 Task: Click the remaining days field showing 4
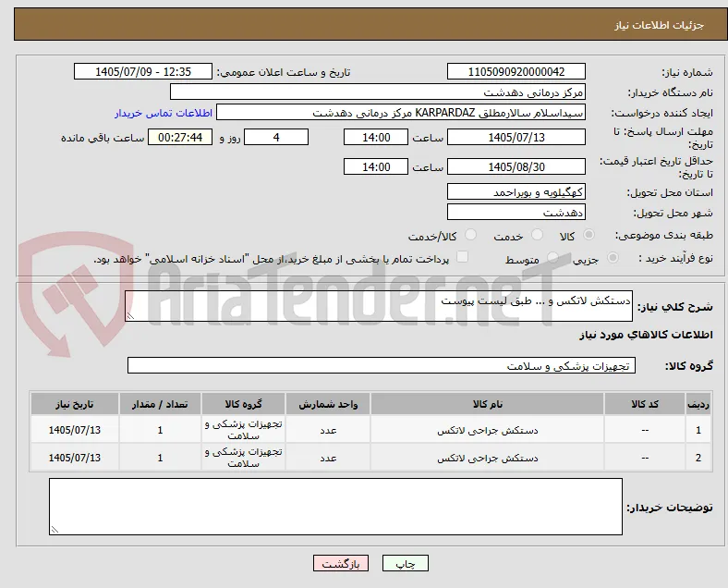click(276, 138)
